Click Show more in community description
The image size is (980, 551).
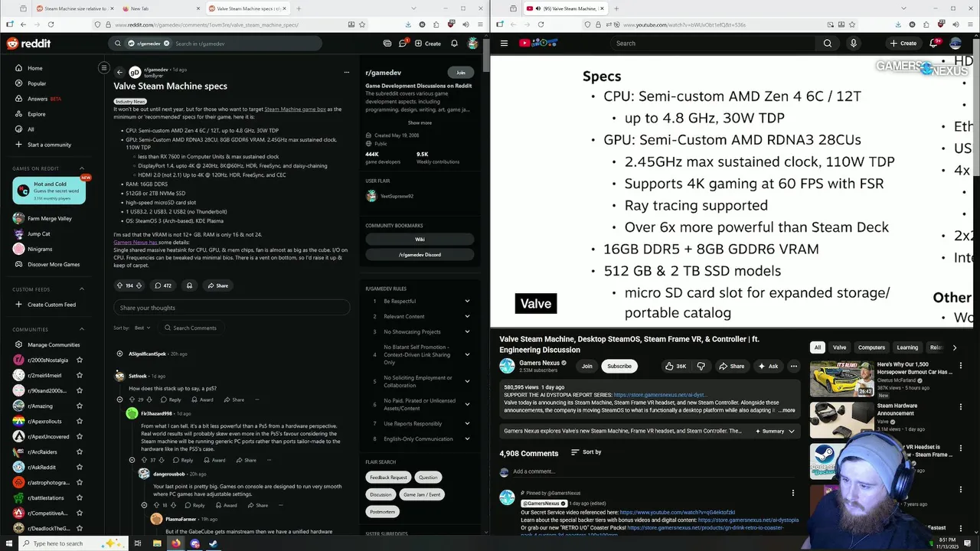(420, 122)
